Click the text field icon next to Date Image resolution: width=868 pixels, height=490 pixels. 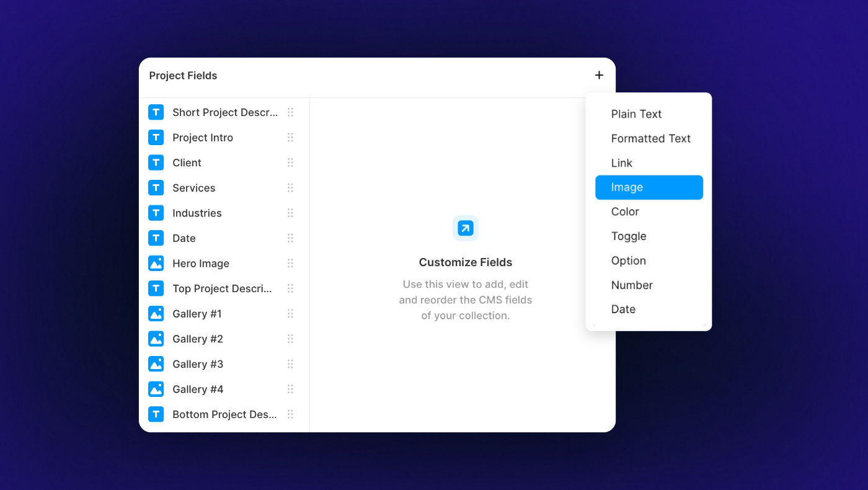coord(156,238)
